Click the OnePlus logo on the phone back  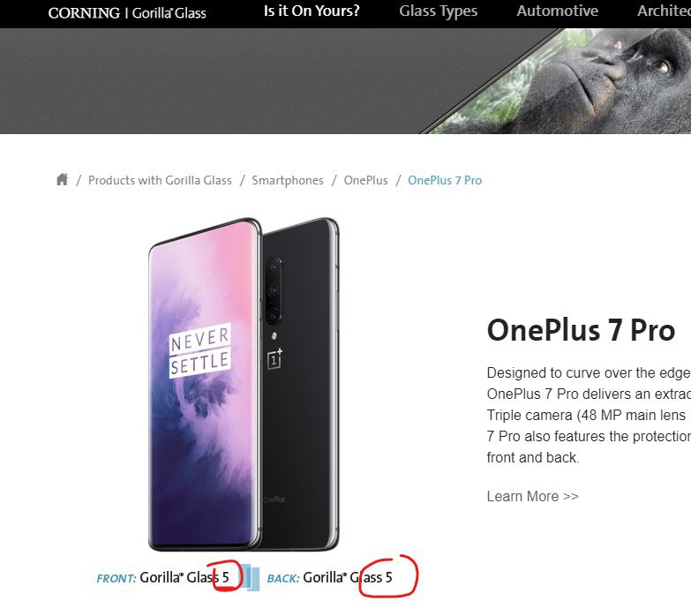pos(275,358)
